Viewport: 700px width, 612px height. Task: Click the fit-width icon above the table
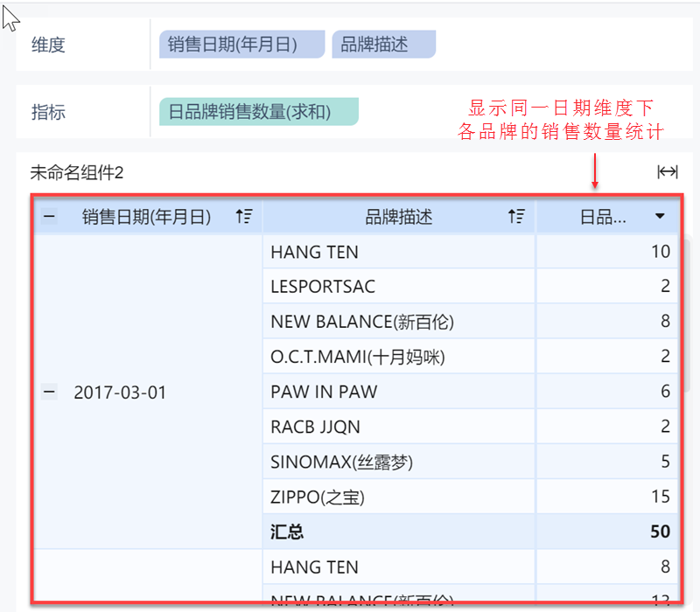(668, 172)
